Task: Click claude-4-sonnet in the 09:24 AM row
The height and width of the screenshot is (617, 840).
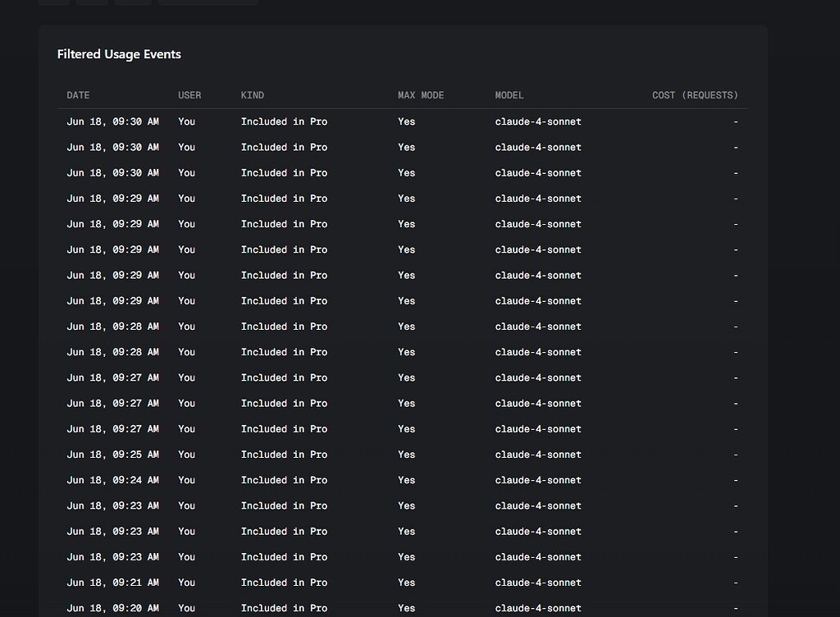Action: [x=538, y=481]
